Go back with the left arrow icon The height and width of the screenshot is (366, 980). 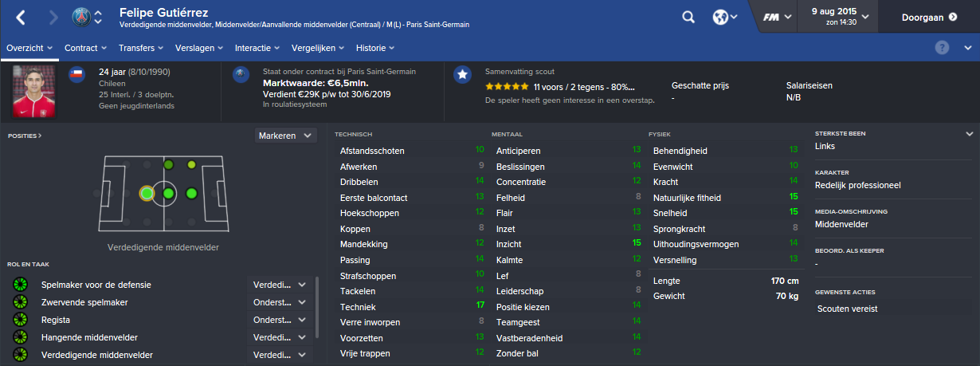pyautogui.click(x=21, y=17)
